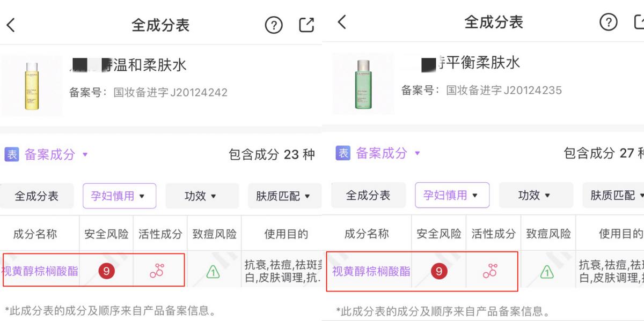Expand the 功效 filter dropdown

(x=202, y=196)
